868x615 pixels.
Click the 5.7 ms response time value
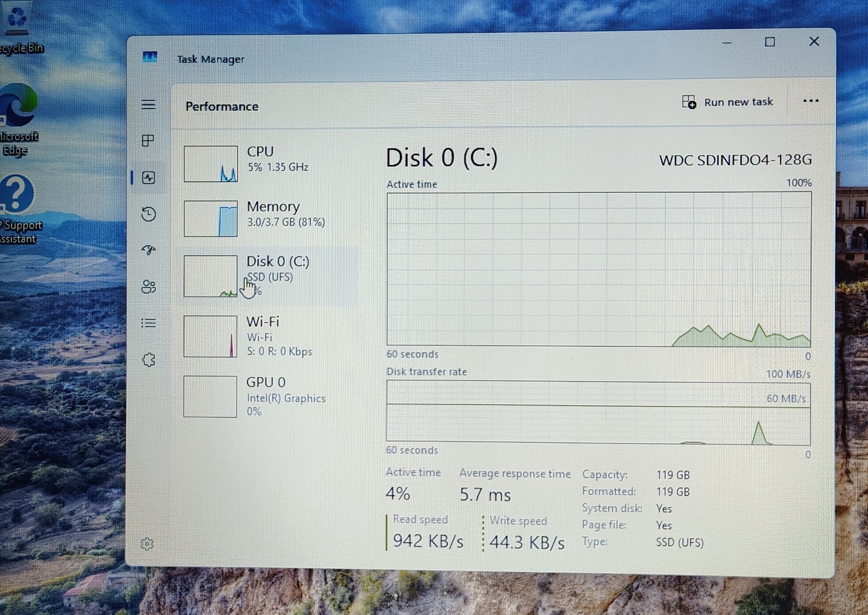click(x=485, y=494)
